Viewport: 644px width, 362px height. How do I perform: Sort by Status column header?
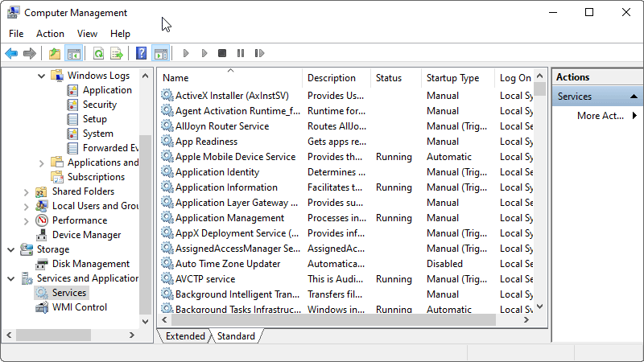(x=396, y=78)
